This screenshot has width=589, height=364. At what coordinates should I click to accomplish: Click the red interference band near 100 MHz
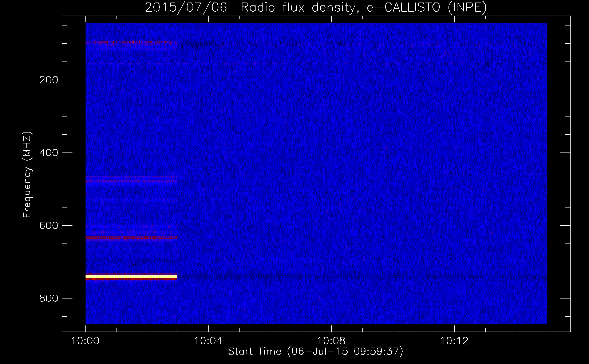pos(131,43)
